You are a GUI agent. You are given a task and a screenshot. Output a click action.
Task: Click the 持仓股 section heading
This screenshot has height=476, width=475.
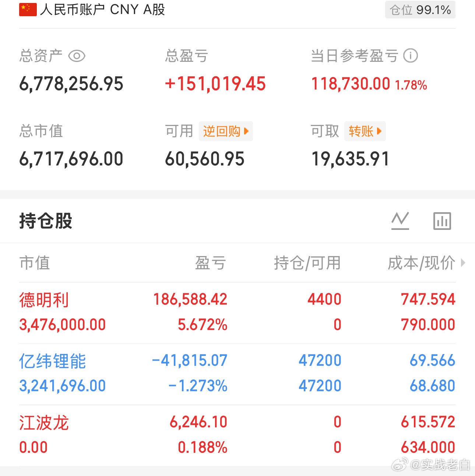pyautogui.click(x=46, y=221)
